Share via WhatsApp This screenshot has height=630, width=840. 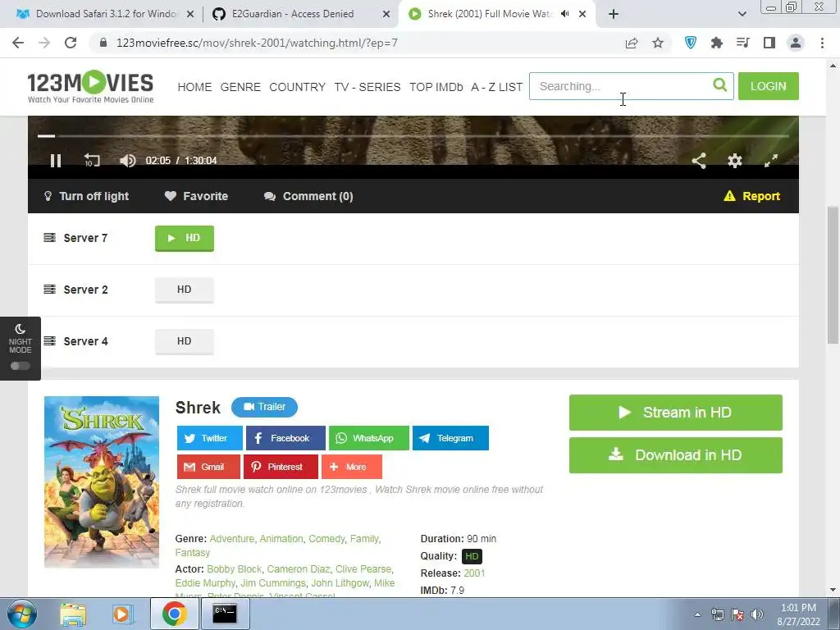coord(369,438)
